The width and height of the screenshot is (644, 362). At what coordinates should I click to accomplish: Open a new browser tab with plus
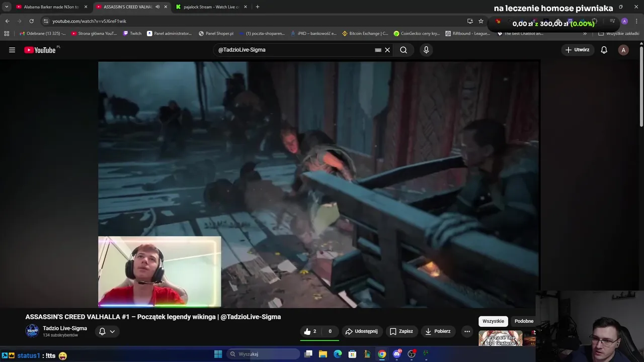point(258,7)
